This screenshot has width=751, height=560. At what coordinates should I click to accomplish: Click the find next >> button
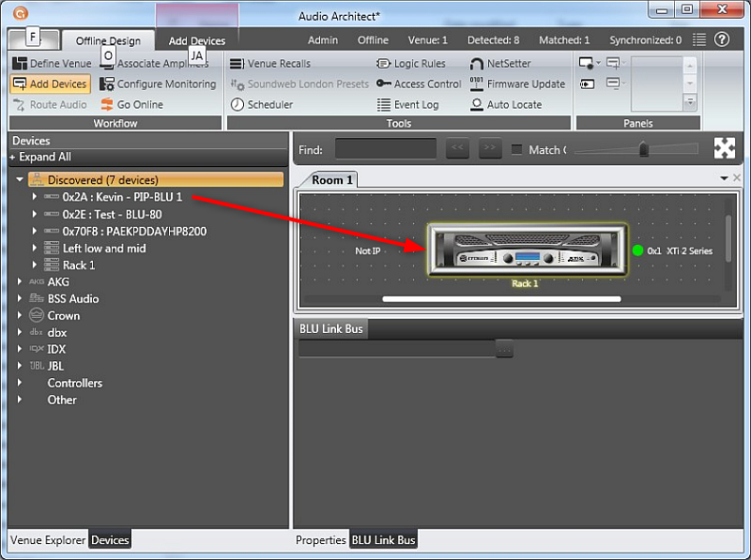click(490, 148)
